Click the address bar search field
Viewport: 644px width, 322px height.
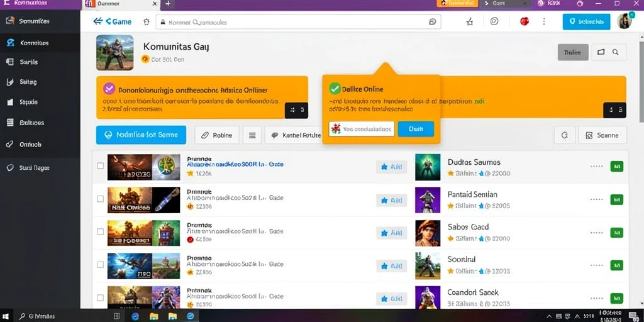point(298,22)
